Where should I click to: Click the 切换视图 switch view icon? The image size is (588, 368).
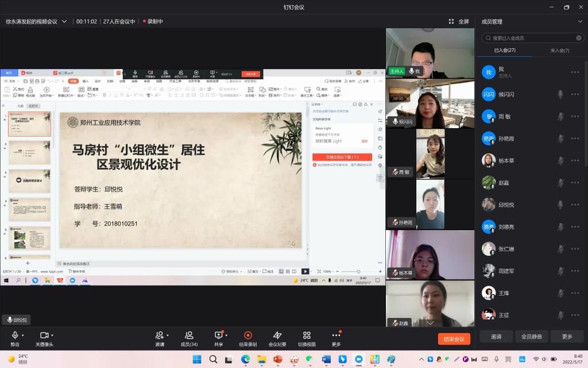[307, 335]
